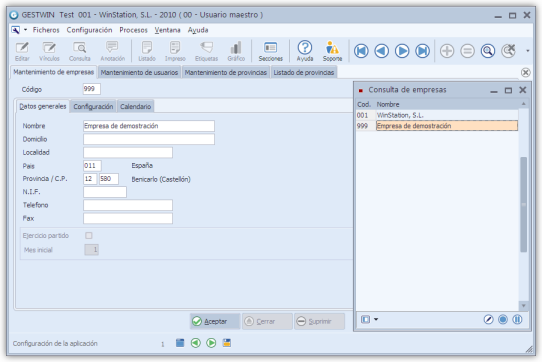
Task: Click the Impreso toolbar icon
Action: (x=175, y=51)
